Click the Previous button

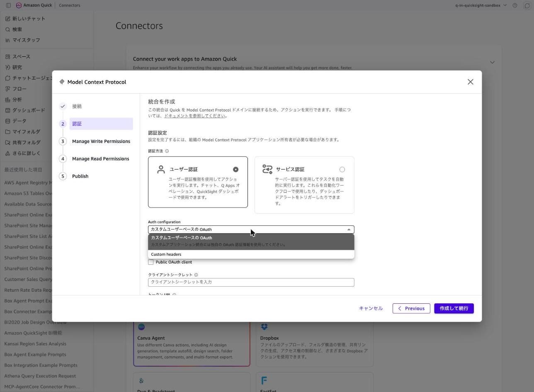(411, 308)
